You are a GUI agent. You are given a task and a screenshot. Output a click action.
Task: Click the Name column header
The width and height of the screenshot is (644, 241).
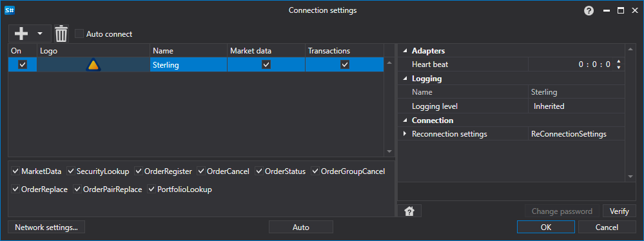(x=188, y=51)
